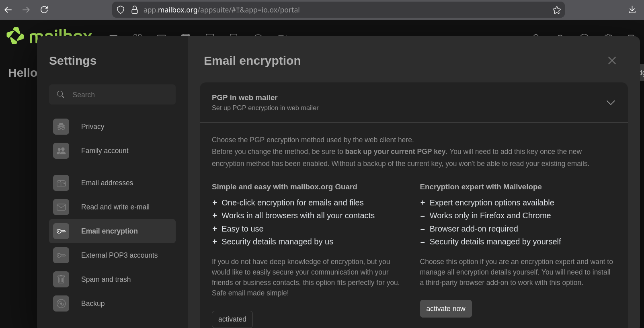Open the Privacy settings section
Viewport: 644px width, 328px height.
[92, 127]
